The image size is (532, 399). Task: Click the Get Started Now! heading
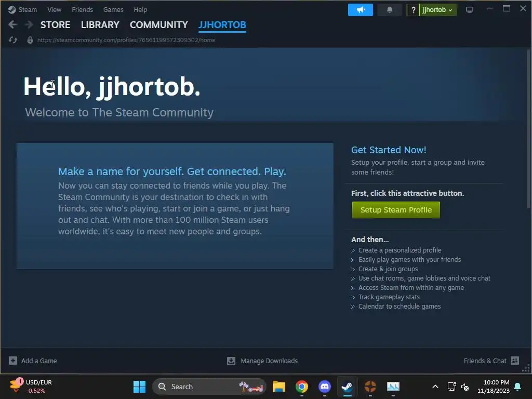pyautogui.click(x=389, y=150)
